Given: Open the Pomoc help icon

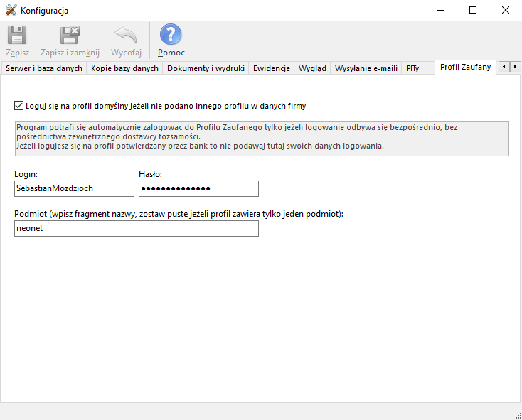Looking at the screenshot, I should [x=171, y=36].
